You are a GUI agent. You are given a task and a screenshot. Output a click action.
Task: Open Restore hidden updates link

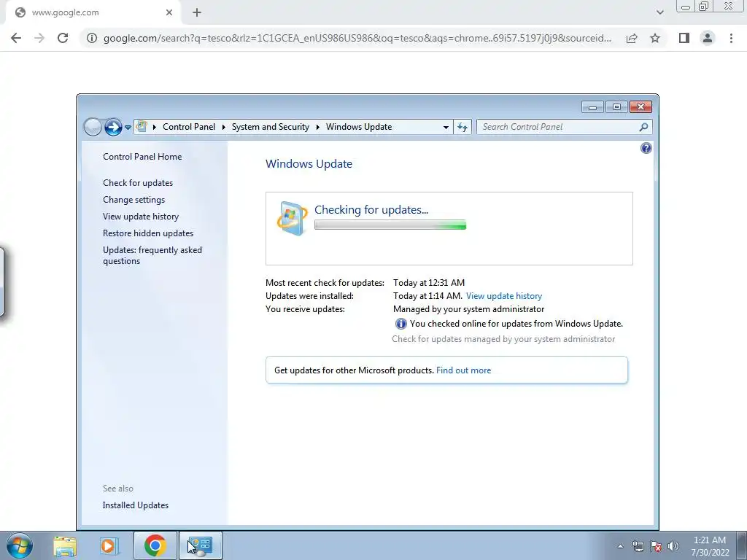pyautogui.click(x=148, y=233)
